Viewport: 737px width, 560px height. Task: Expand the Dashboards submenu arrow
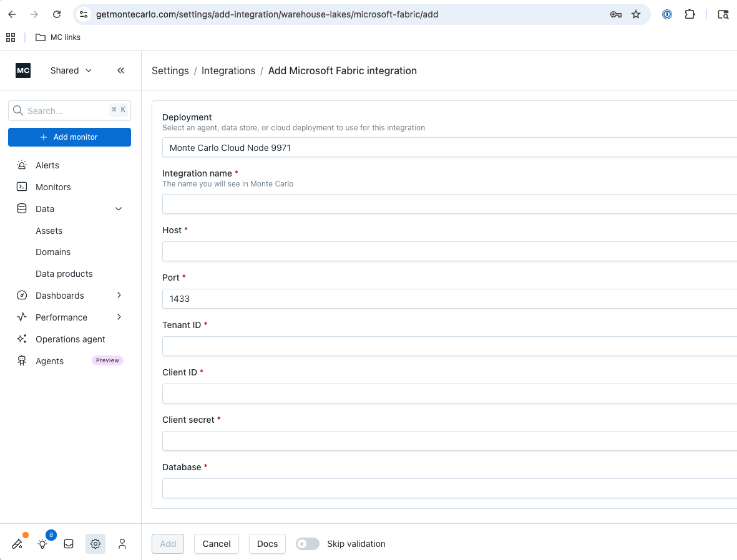119,295
